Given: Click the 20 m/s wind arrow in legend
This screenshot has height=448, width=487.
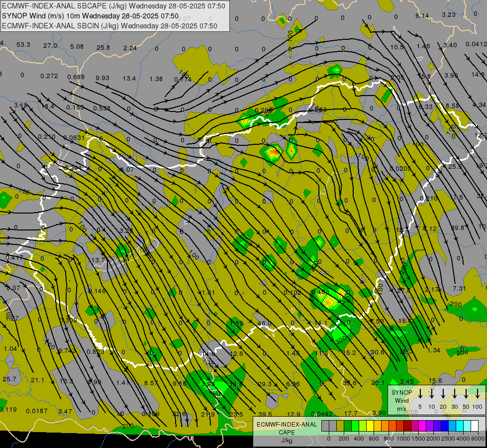Looking at the screenshot, I should (443, 394).
